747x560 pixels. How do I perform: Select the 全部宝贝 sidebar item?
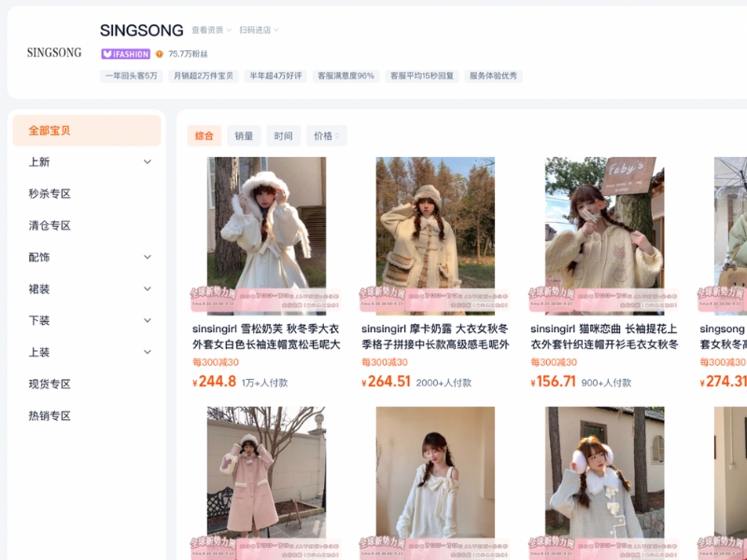pos(87,131)
